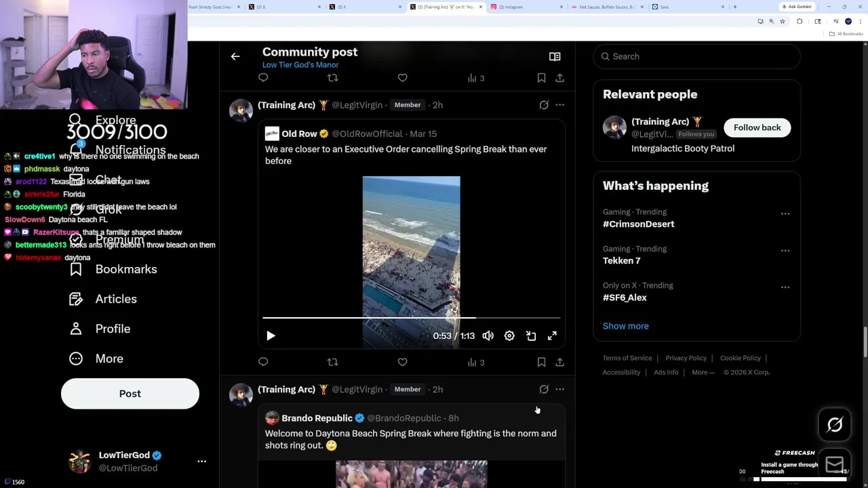Click the Ask Gemini button
The height and width of the screenshot is (488, 868).
coord(796,7)
